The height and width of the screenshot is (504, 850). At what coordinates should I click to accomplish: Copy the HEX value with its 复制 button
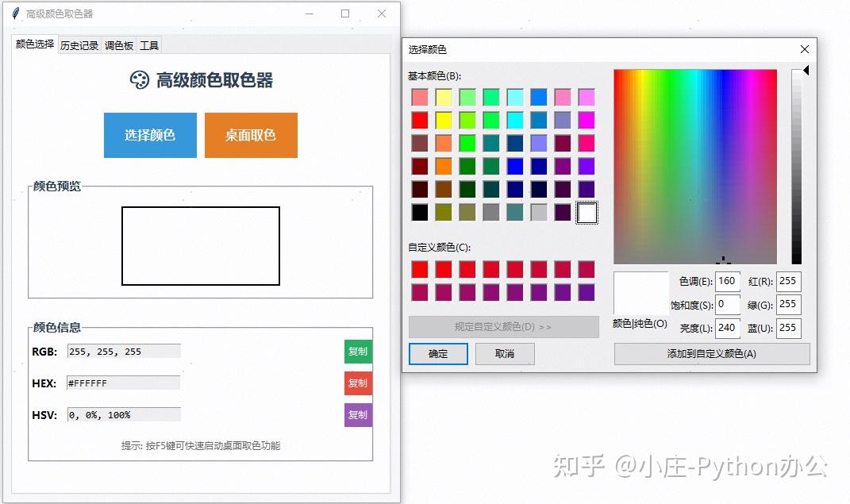coord(358,383)
